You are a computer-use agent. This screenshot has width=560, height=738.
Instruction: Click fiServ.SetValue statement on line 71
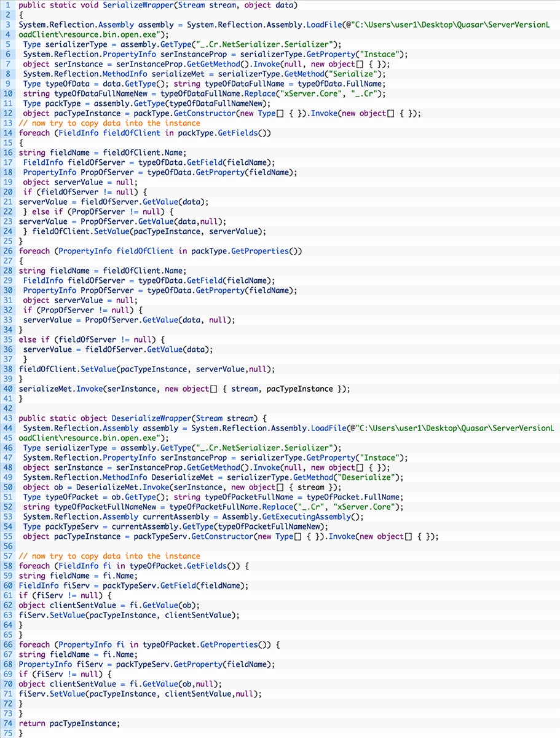pos(140,694)
